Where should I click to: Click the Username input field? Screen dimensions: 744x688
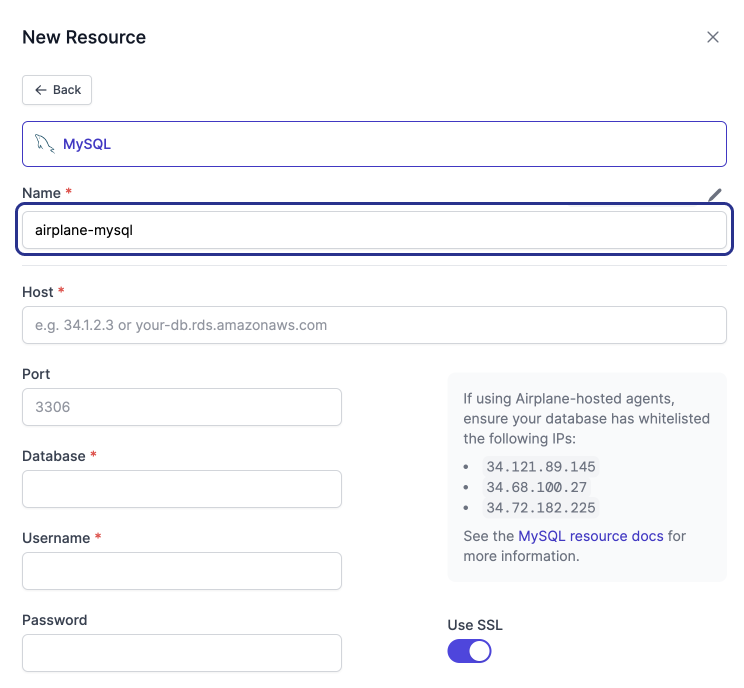pyautogui.click(x=182, y=571)
